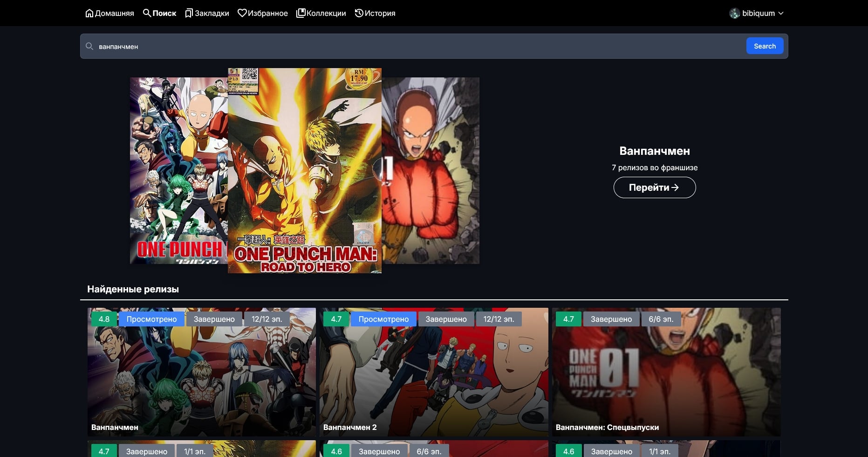This screenshot has width=868, height=457.
Task: Open the red-fist Saitama poster
Action: [x=431, y=171]
